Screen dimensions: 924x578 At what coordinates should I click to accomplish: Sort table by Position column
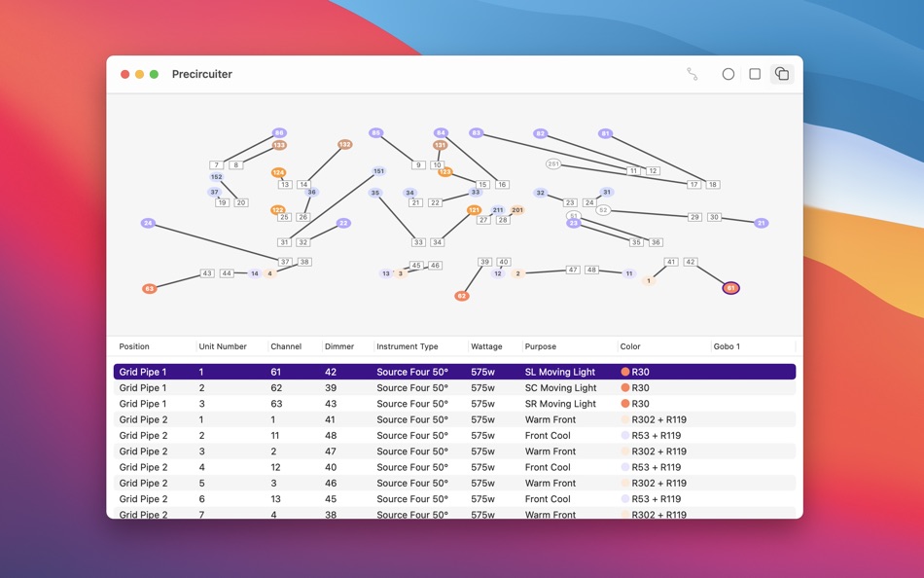point(134,346)
